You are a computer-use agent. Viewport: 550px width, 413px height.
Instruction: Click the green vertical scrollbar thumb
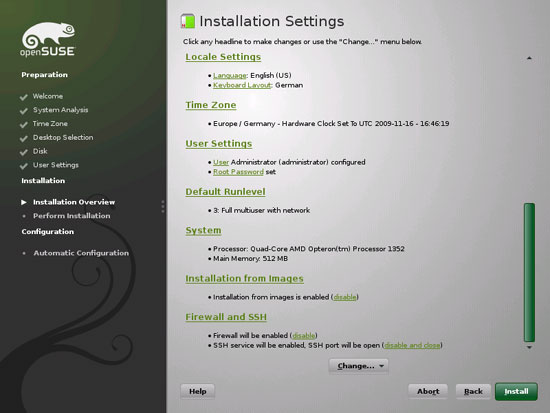click(529, 272)
